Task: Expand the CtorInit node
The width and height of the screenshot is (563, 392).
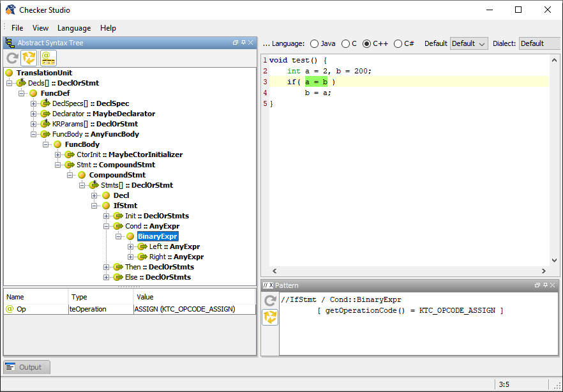Action: 57,155
